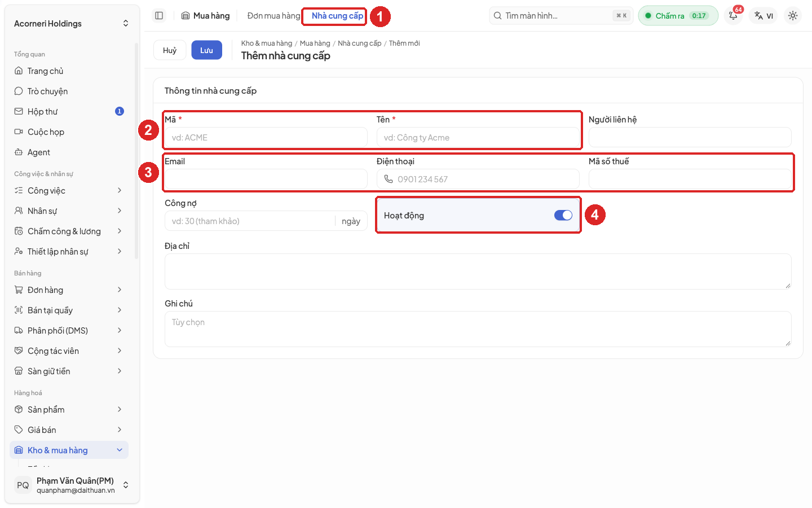The width and height of the screenshot is (812, 508).
Task: Click the Điện thoại phone field
Action: pos(478,179)
